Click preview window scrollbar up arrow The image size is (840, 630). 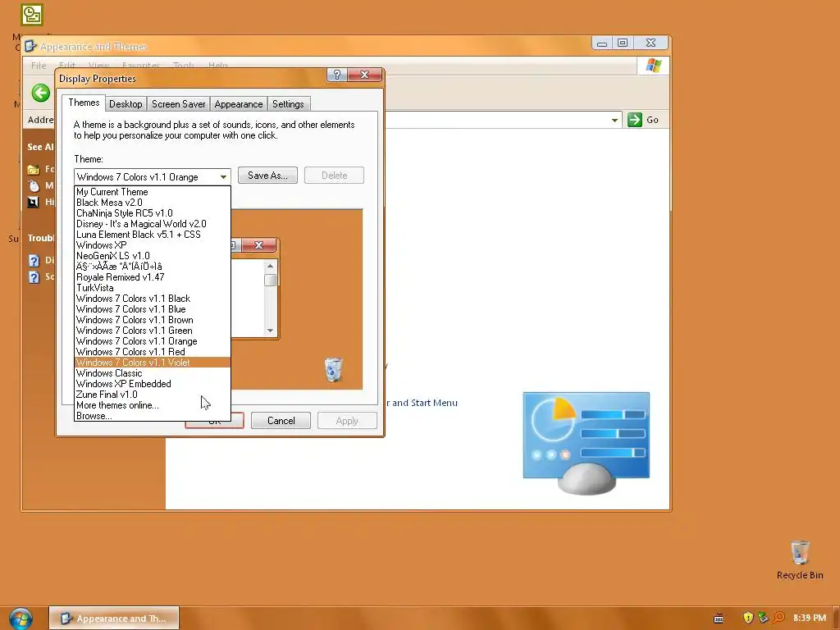pos(270,267)
